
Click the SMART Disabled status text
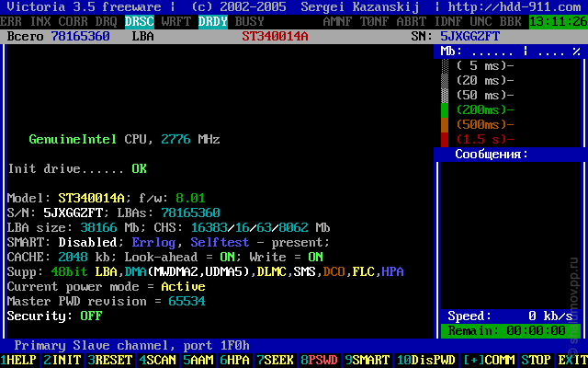(88, 242)
